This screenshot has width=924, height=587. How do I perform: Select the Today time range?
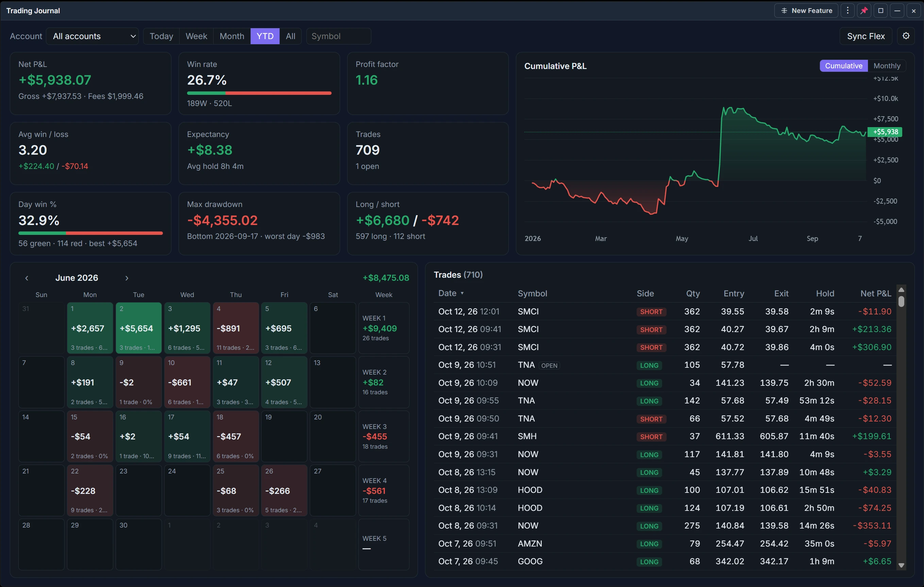click(x=161, y=36)
